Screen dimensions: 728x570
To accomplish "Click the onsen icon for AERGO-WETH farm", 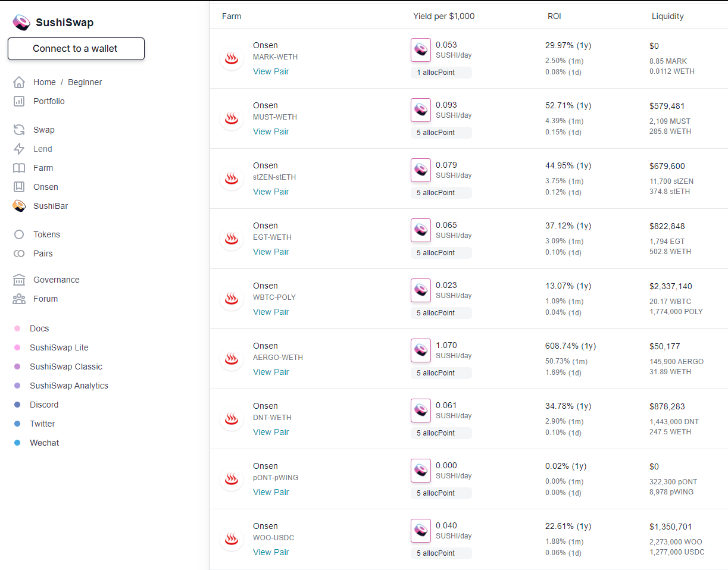I will 232,359.
